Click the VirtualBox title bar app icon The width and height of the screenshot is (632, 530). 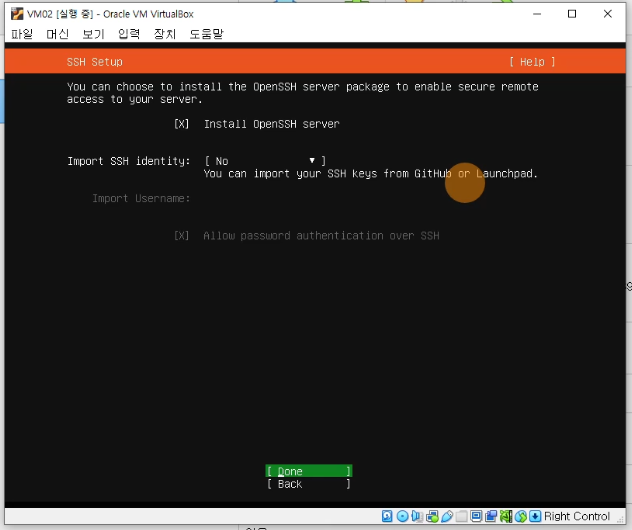[x=17, y=14]
